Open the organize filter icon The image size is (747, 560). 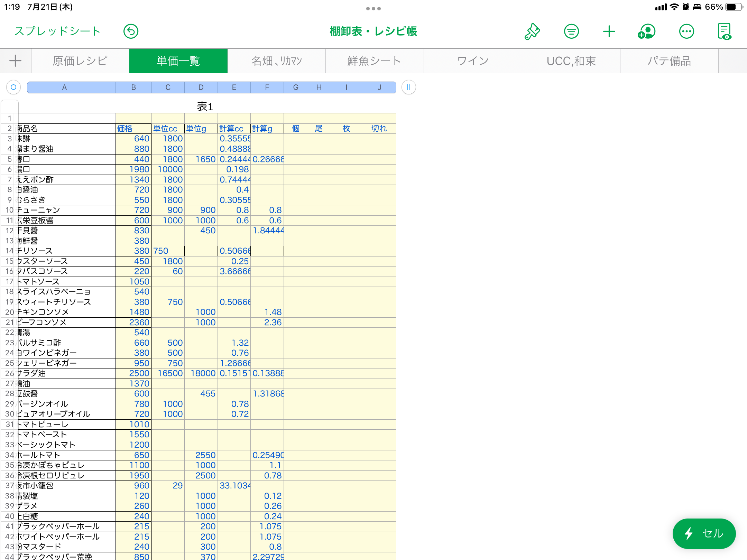tap(571, 31)
